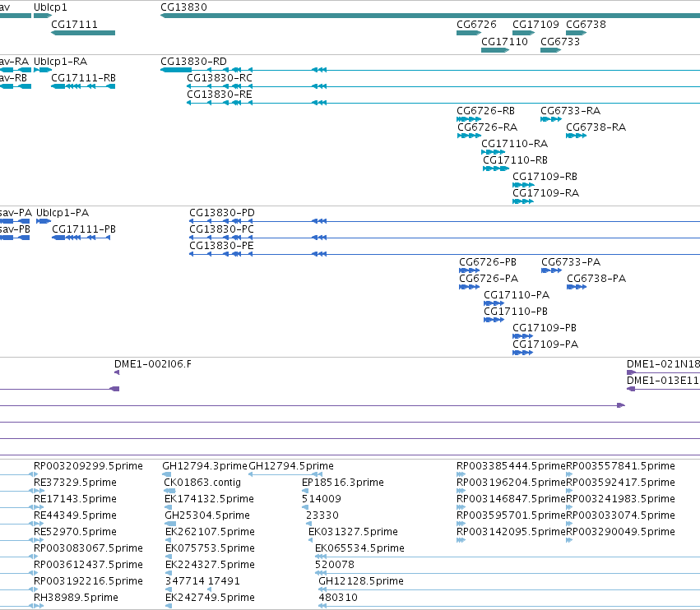Image resolution: width=700 pixels, height=610 pixels.
Task: Select the CG13830 gene label
Action: click(183, 7)
